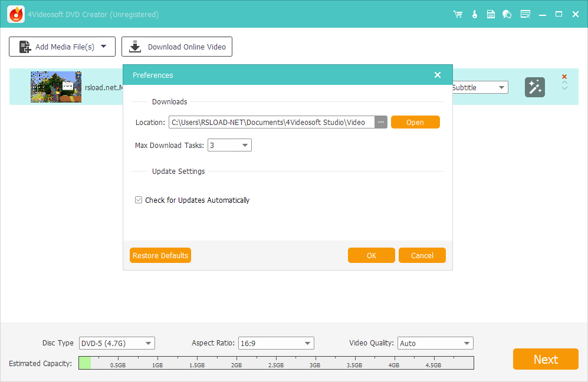The image size is (588, 382).
Task: Click Cancel in Preferences dialog
Action: point(422,255)
